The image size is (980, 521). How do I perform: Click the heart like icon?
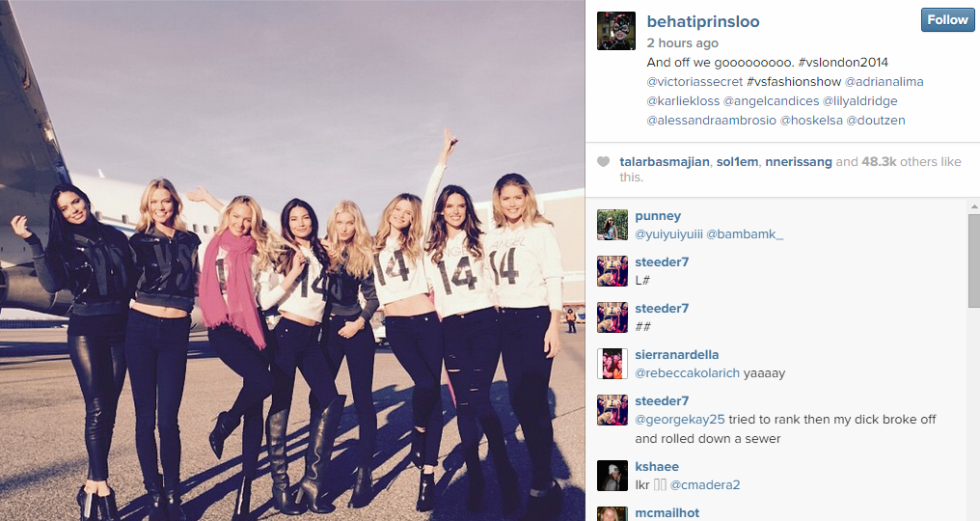[603, 162]
